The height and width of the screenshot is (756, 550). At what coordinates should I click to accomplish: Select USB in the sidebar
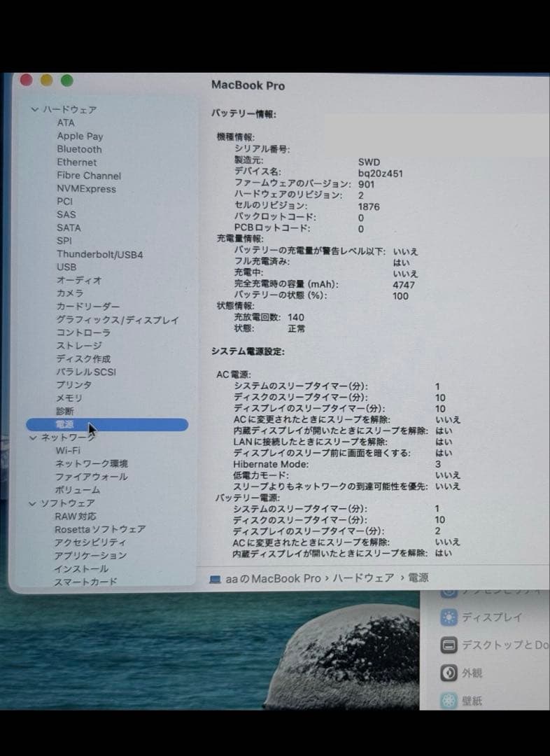click(66, 267)
